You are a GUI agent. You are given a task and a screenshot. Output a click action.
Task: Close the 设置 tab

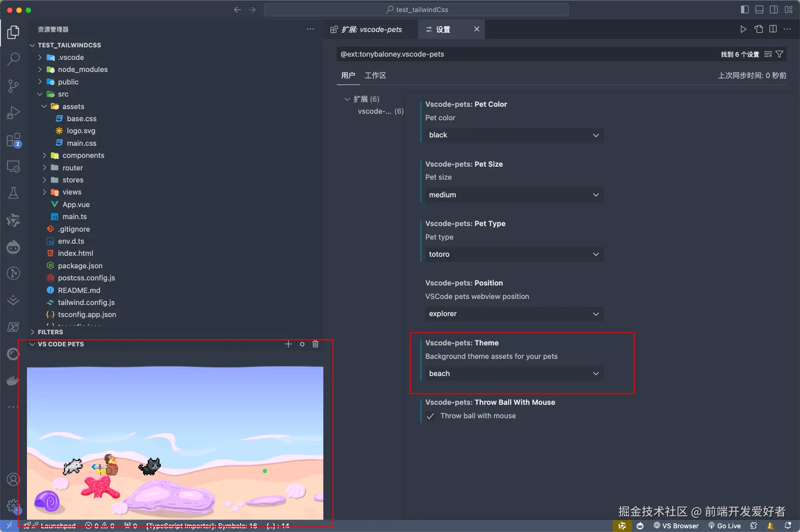[x=477, y=29]
